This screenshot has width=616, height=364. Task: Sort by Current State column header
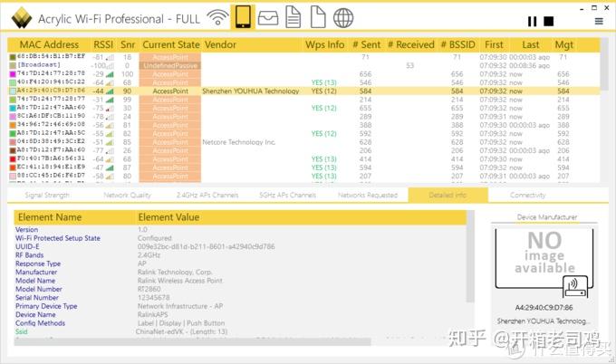point(171,44)
